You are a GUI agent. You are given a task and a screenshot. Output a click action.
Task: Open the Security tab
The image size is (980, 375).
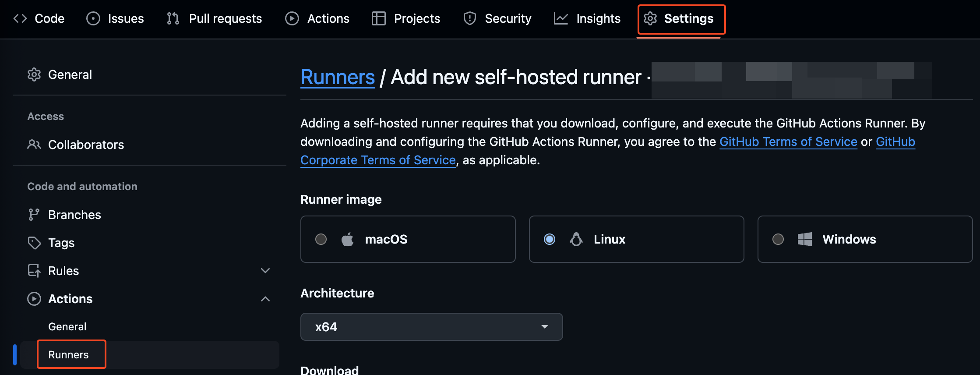(x=497, y=18)
